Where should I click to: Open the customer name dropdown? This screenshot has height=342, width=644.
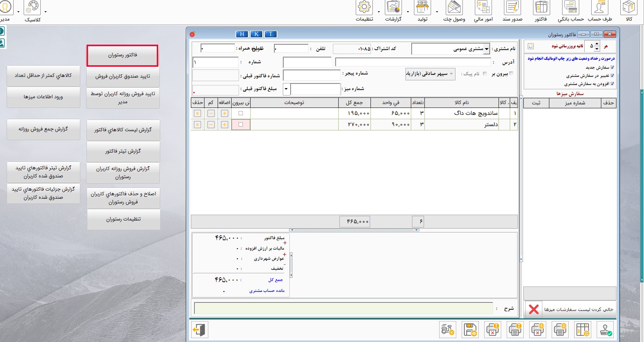point(486,49)
